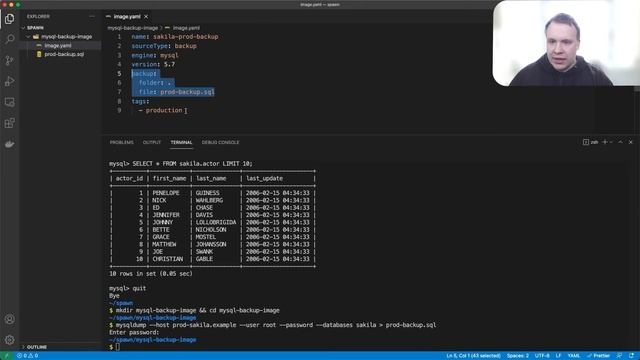Collapse the SPAWN workspace section

point(35,28)
